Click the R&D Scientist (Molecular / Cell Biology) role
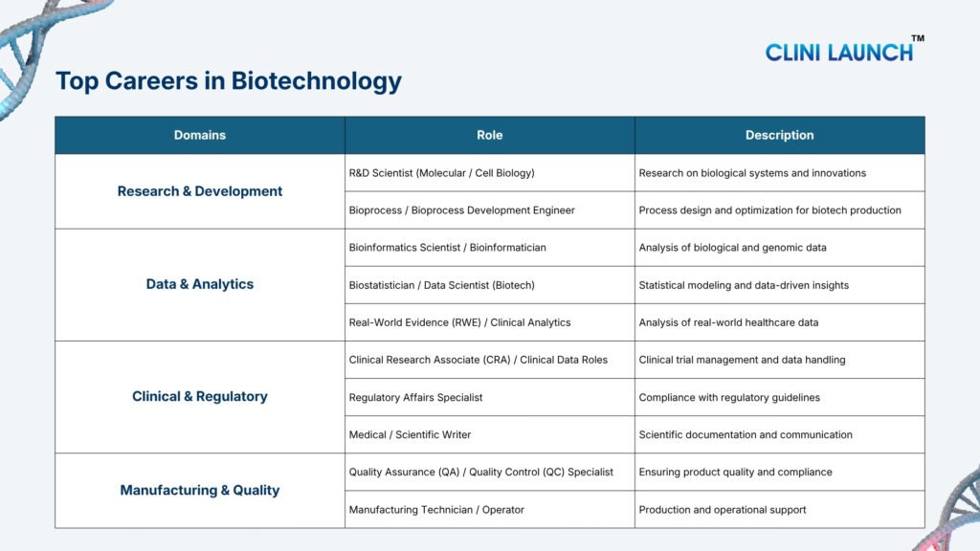 pos(441,173)
